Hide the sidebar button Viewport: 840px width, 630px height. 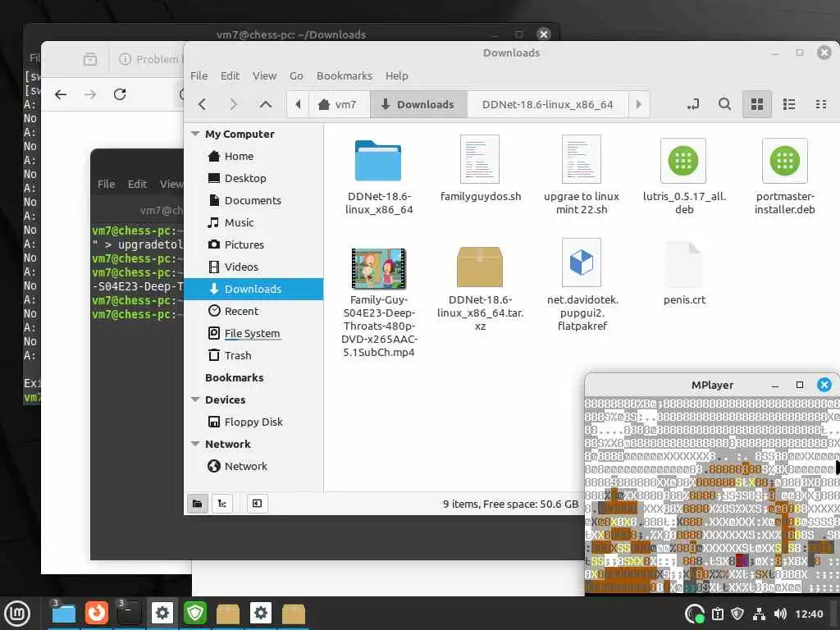(x=257, y=504)
